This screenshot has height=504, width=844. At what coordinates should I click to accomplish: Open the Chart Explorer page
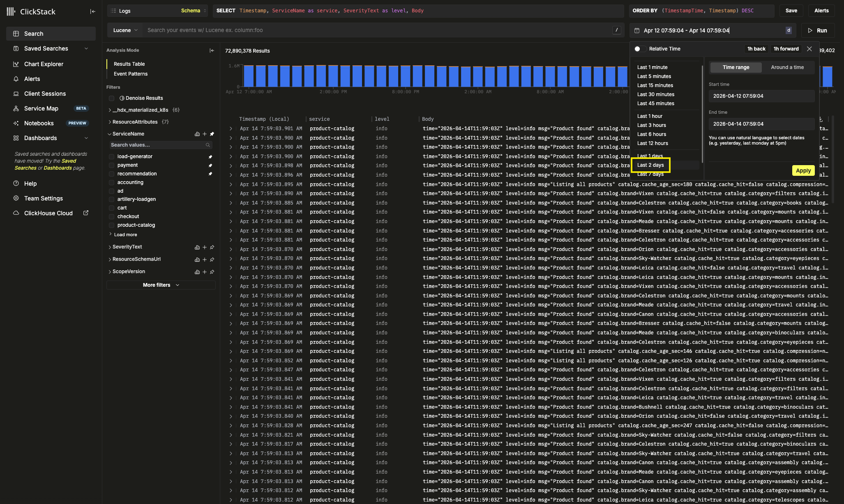pyautogui.click(x=44, y=64)
